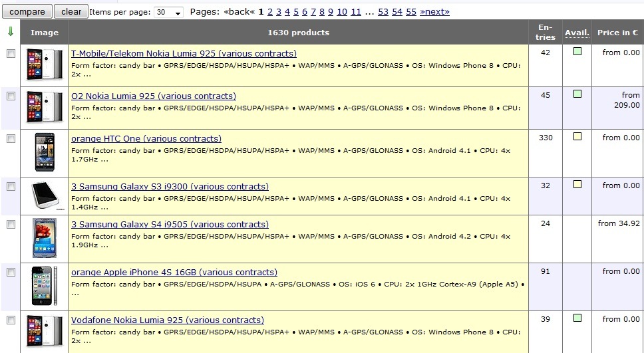Screen dimensions: 644x353
Task: Click availability indicator for Samsung Galaxy S3 i9300
Action: [577, 184]
